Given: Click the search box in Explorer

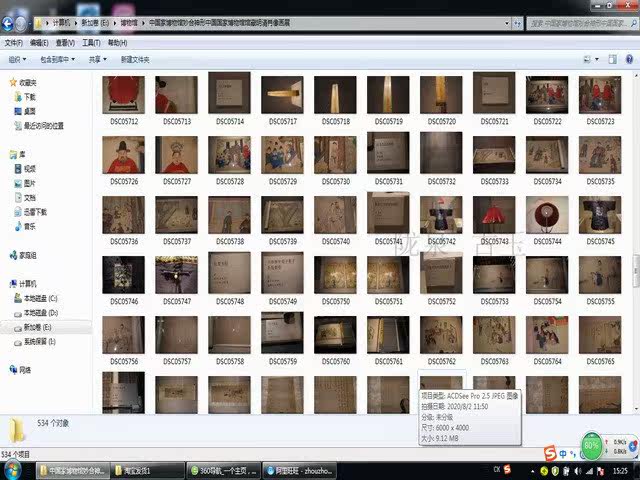Looking at the screenshot, I should 582,24.
